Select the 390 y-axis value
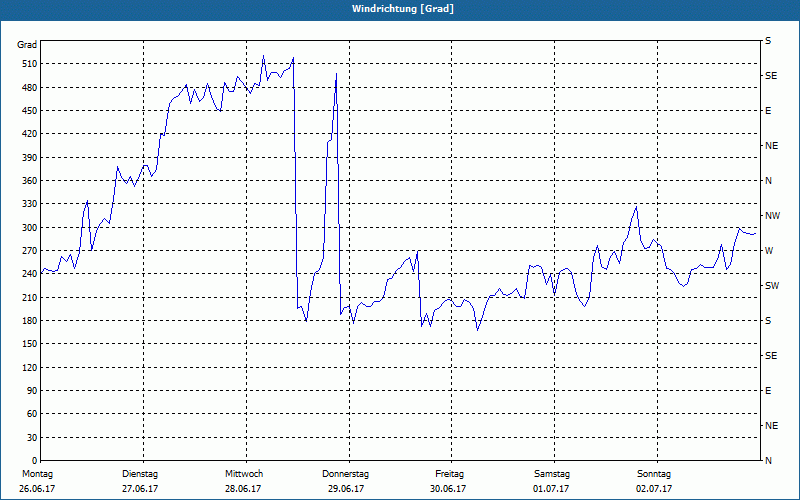Image resolution: width=800 pixels, height=500 pixels. [x=30, y=158]
